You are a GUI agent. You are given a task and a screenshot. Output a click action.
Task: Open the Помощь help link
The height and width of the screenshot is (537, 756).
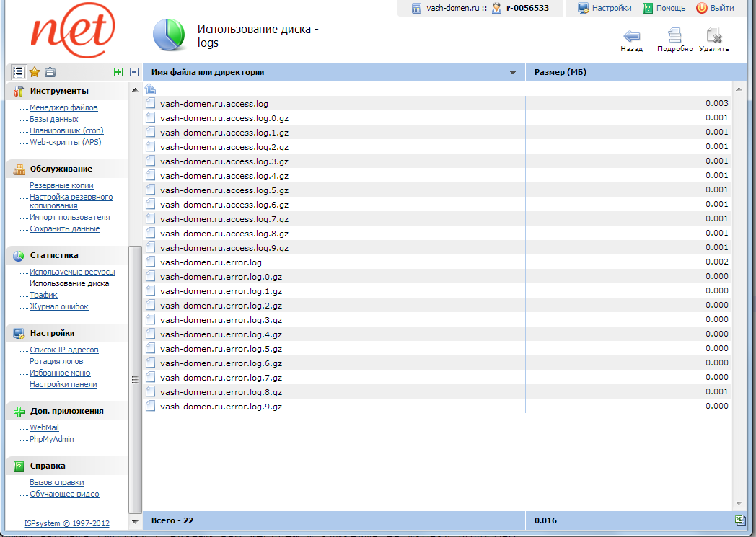click(x=671, y=9)
